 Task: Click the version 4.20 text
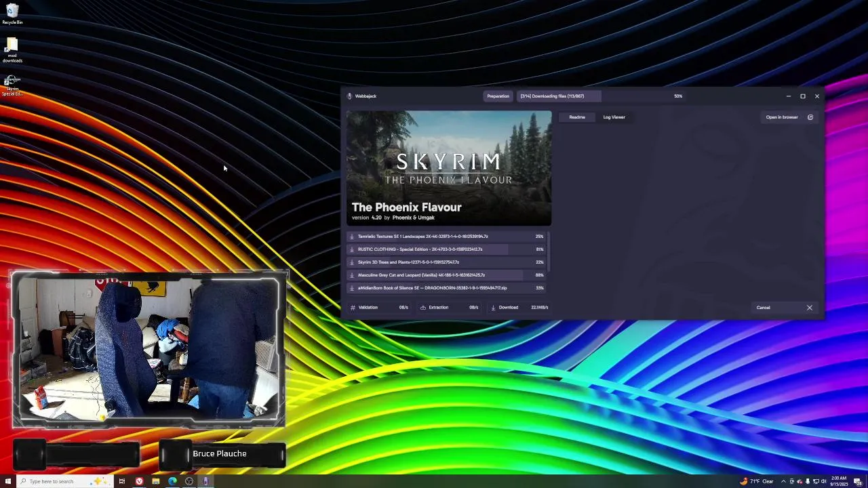[367, 218]
